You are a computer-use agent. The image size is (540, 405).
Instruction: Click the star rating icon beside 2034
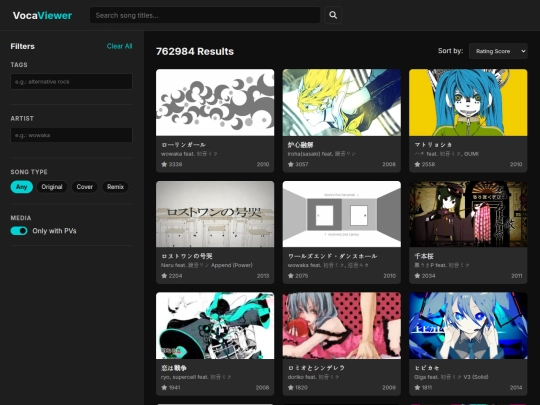coord(417,276)
